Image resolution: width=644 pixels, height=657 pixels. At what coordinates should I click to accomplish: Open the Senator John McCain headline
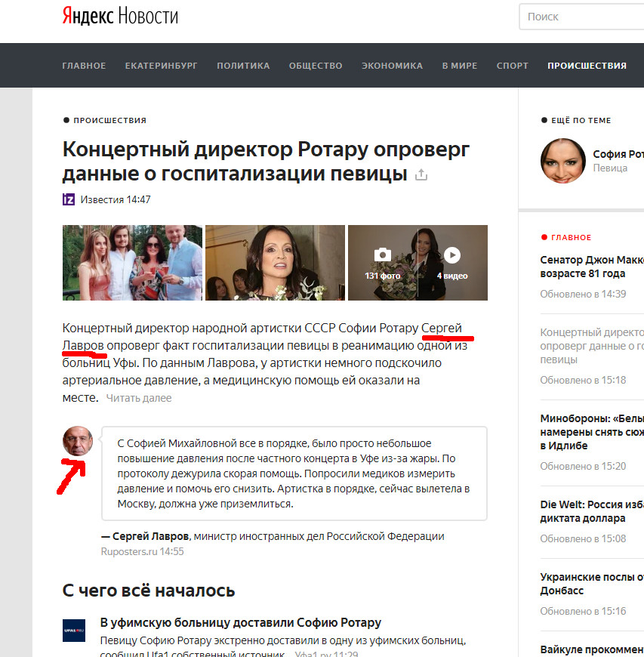click(x=592, y=267)
